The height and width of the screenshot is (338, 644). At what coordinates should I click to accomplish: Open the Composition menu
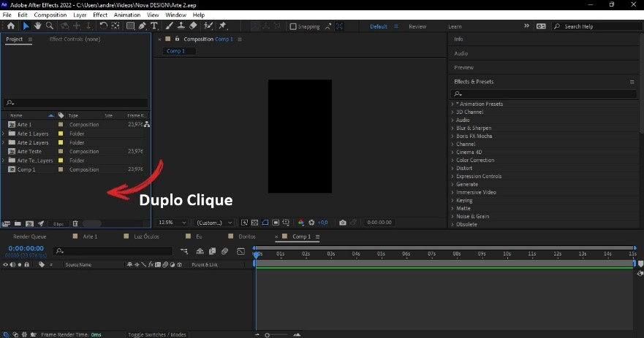tap(50, 15)
